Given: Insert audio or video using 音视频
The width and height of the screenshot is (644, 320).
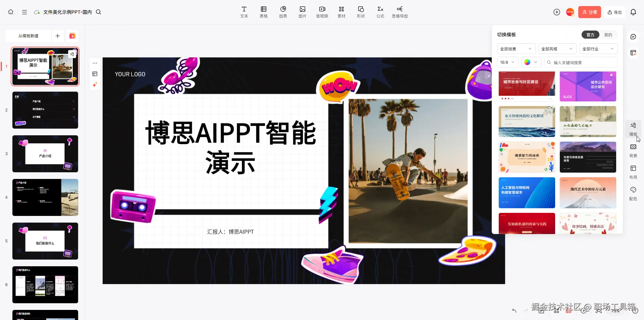Looking at the screenshot, I should pyautogui.click(x=322, y=12).
